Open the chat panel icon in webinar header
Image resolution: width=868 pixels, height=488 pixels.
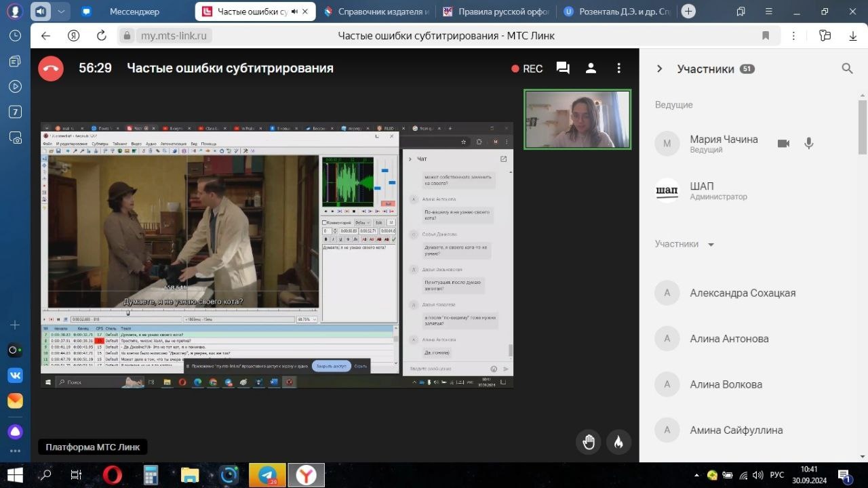563,68
